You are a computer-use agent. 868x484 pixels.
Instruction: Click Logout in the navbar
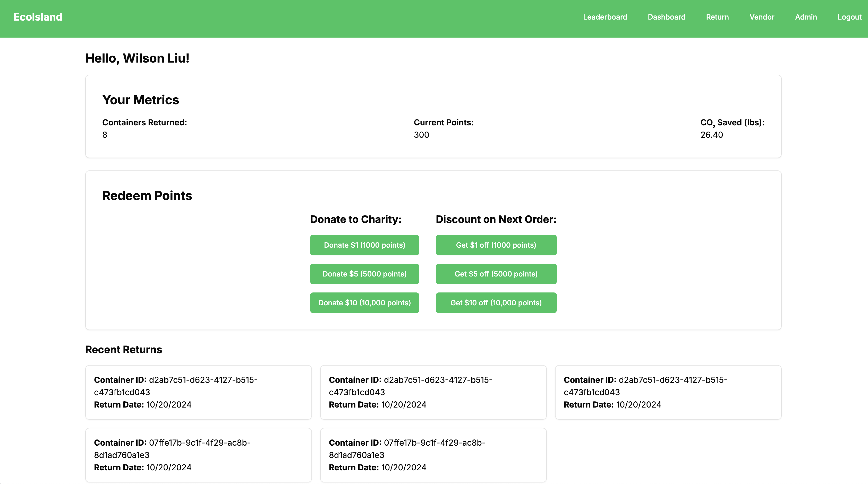pos(849,17)
